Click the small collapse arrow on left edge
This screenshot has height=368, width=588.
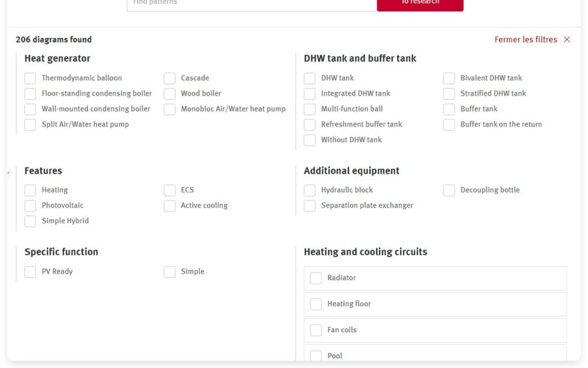pyautogui.click(x=8, y=173)
